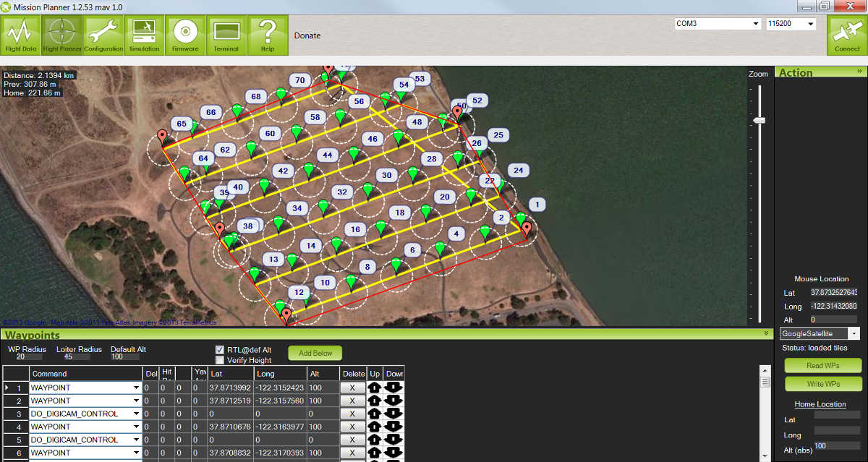The image size is (868, 462).
Task: Adjust the map Zoom slider handle
Action: click(x=759, y=120)
